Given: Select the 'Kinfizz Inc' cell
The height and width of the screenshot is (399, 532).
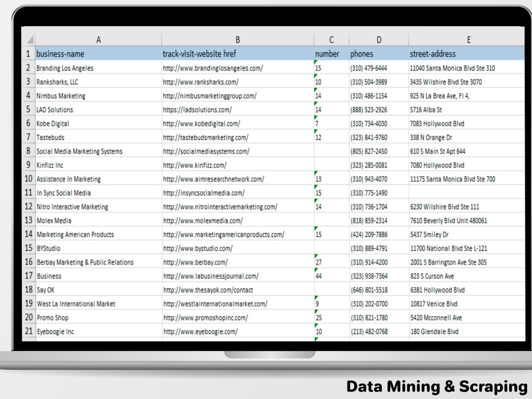Looking at the screenshot, I should pyautogui.click(x=98, y=165).
